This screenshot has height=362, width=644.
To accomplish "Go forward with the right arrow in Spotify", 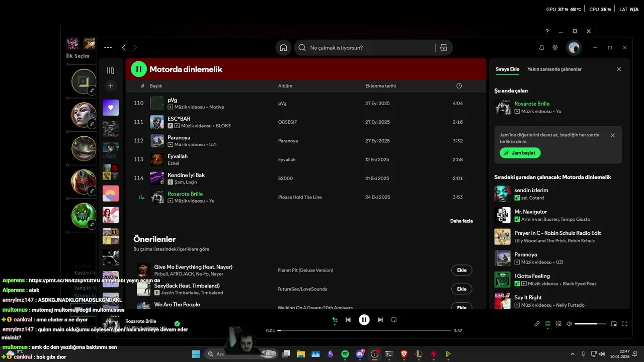I will coord(135,48).
